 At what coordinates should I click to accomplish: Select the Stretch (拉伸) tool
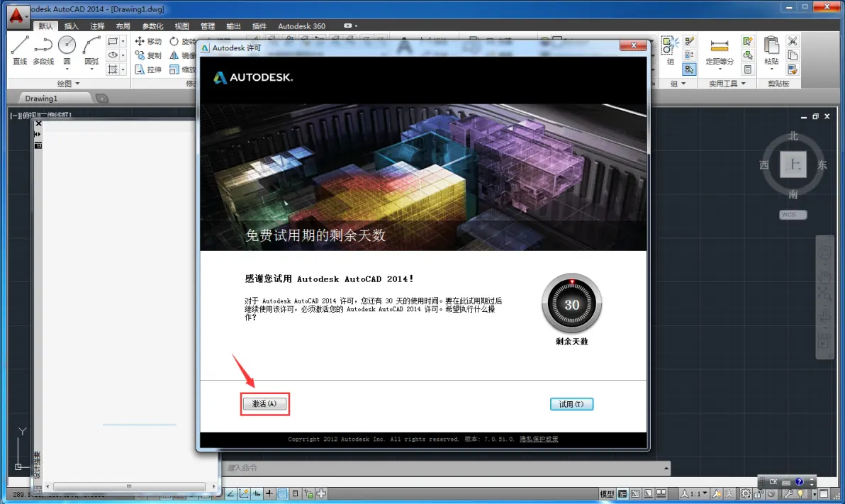148,69
